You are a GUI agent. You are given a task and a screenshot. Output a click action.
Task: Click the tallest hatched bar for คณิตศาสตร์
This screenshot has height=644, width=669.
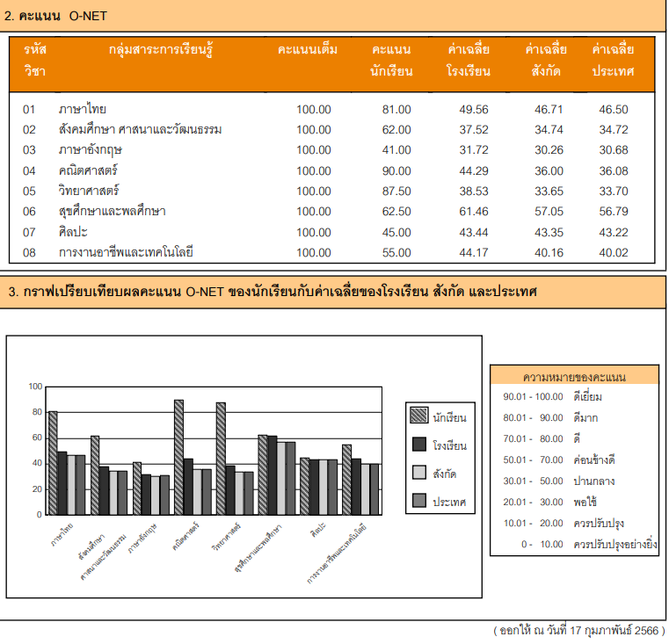pyautogui.click(x=178, y=457)
